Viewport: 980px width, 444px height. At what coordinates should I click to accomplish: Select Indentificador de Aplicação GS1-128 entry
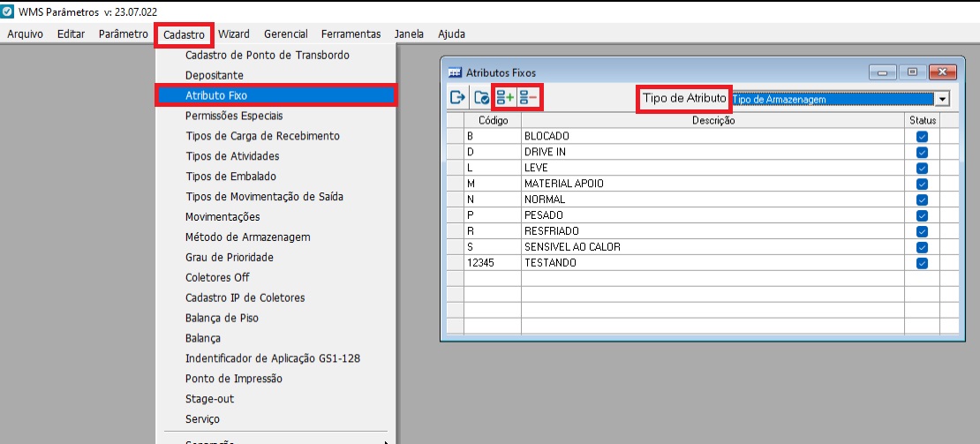[x=275, y=358]
